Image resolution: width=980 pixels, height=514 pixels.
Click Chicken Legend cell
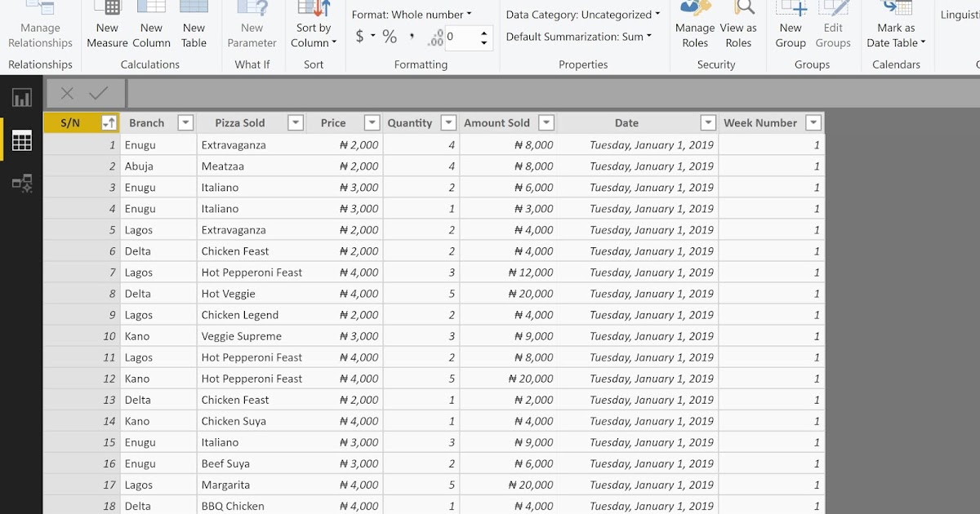pos(252,315)
